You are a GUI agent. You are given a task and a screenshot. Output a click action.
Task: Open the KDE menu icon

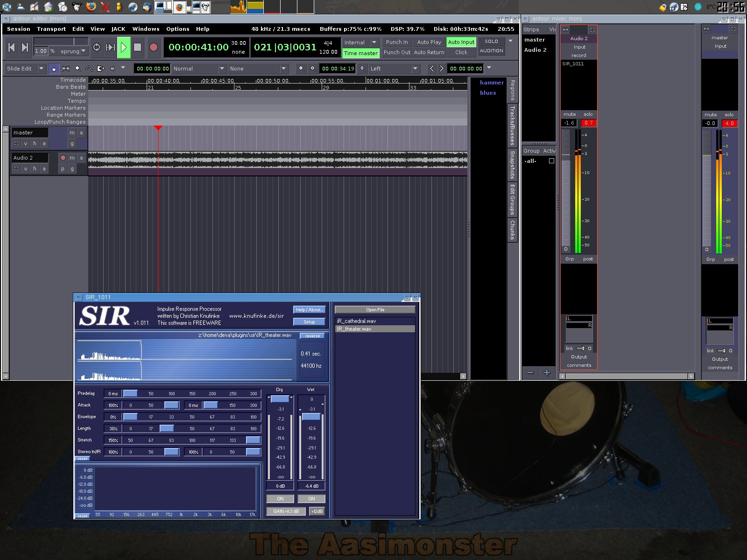[7, 7]
